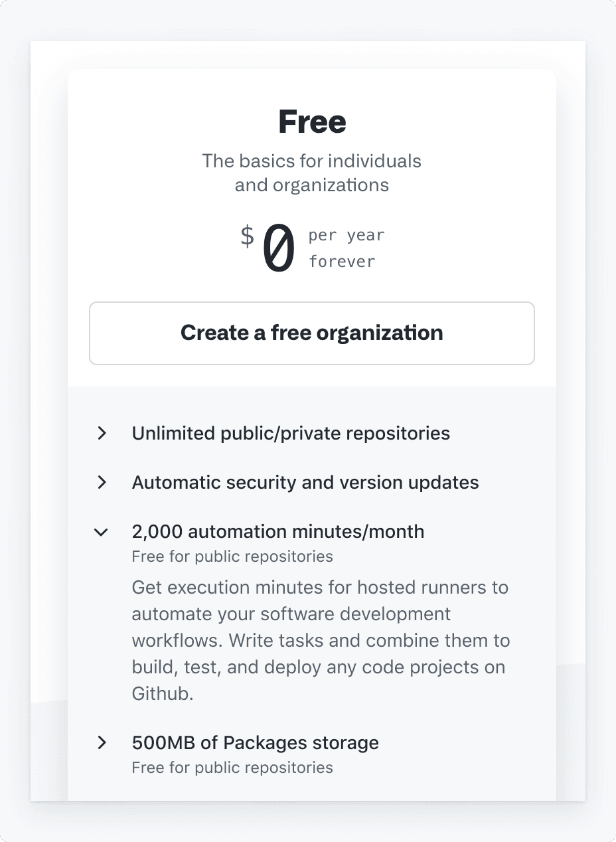
Task: Select the plan subtitle about individuals and organizations
Action: coord(311,173)
